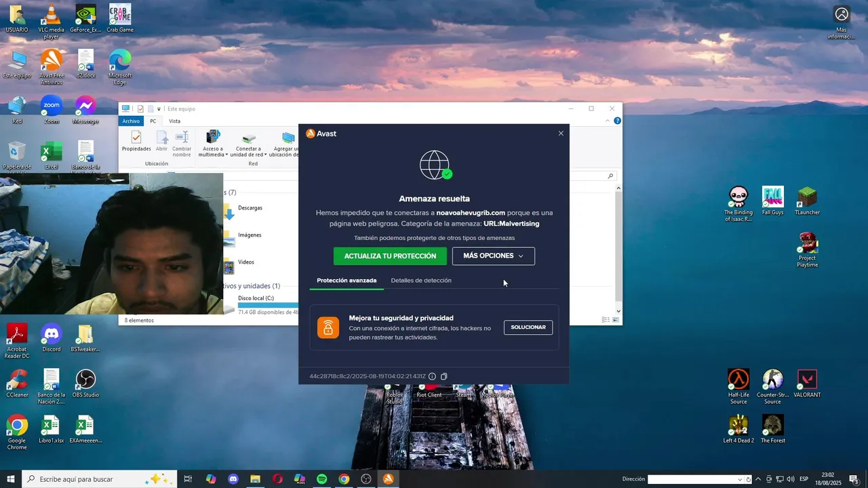Click the File Explorer scroll down arrow
Image resolution: width=868 pixels, height=488 pixels.
(618, 312)
